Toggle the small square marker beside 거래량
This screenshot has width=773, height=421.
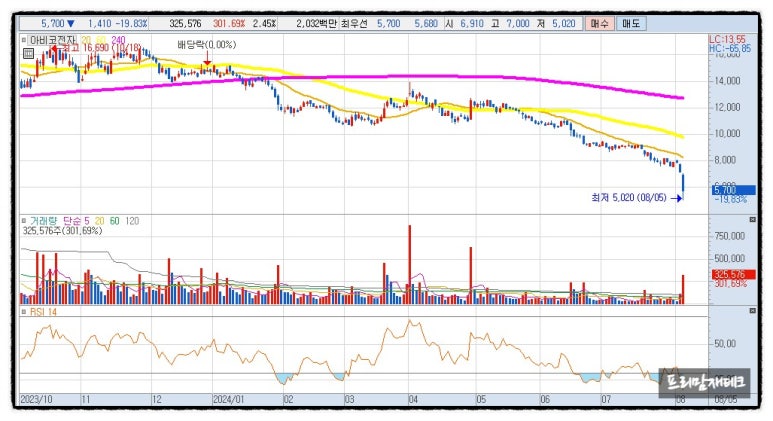click(24, 221)
